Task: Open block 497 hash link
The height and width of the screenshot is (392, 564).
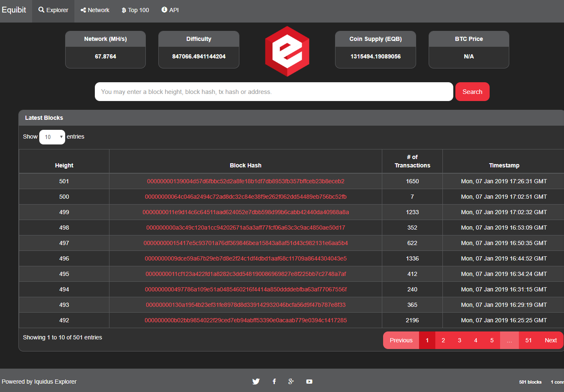Action: click(x=246, y=243)
